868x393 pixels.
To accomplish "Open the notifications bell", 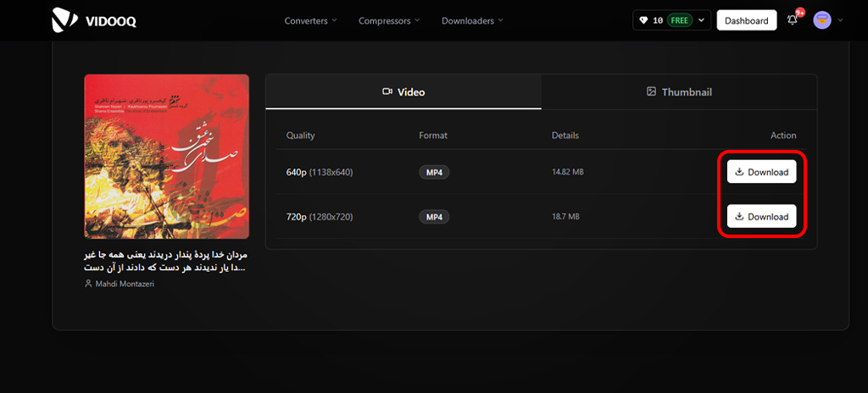I will tap(793, 20).
